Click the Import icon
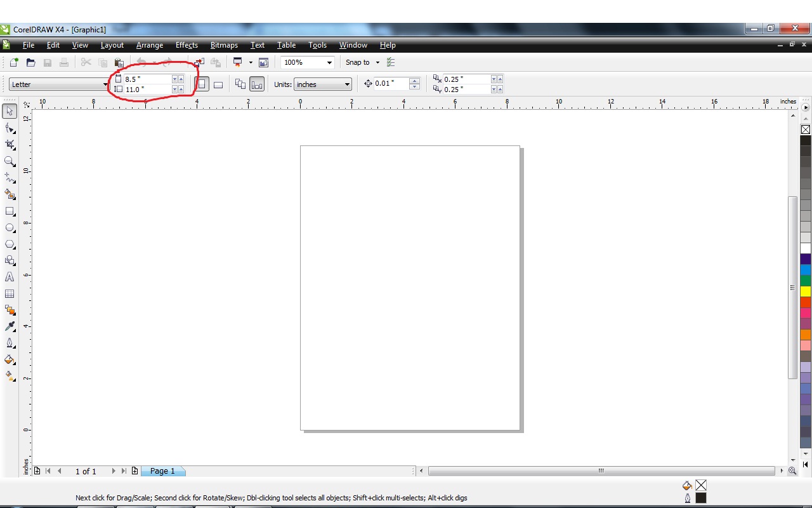The width and height of the screenshot is (812, 508). coord(199,62)
